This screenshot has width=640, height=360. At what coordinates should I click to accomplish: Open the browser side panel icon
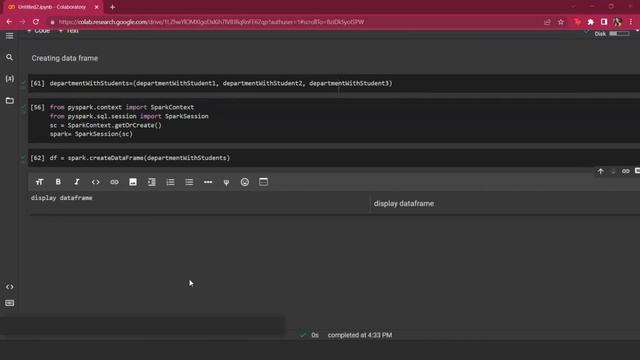[604, 22]
